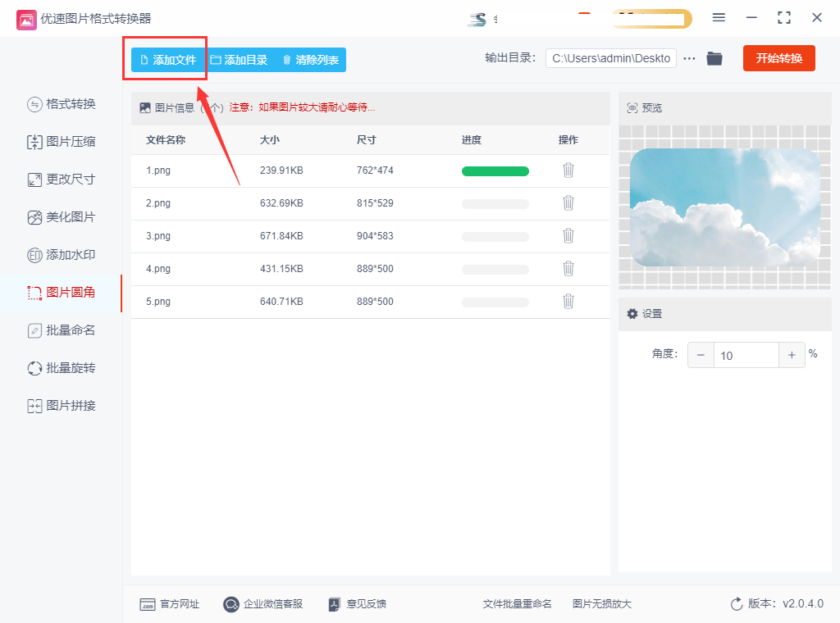Open output folder via folder icon

714,58
